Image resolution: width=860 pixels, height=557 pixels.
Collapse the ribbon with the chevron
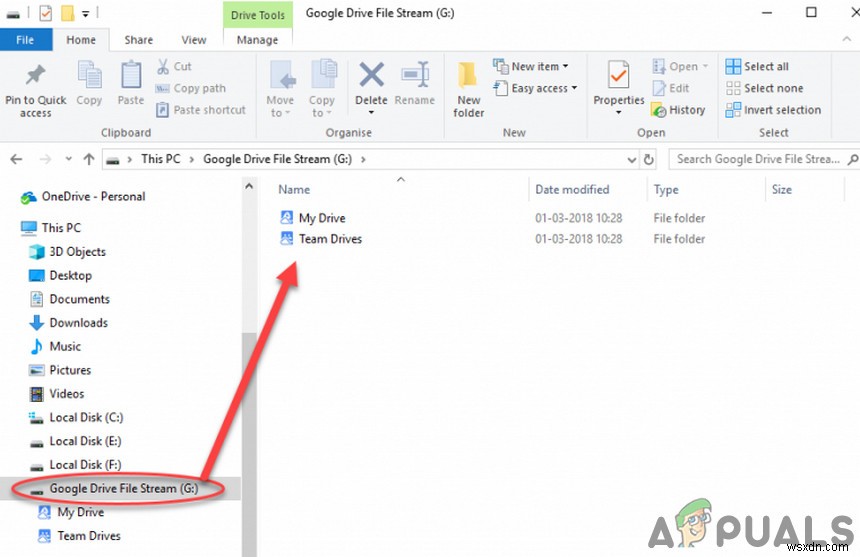pyautogui.click(x=847, y=39)
